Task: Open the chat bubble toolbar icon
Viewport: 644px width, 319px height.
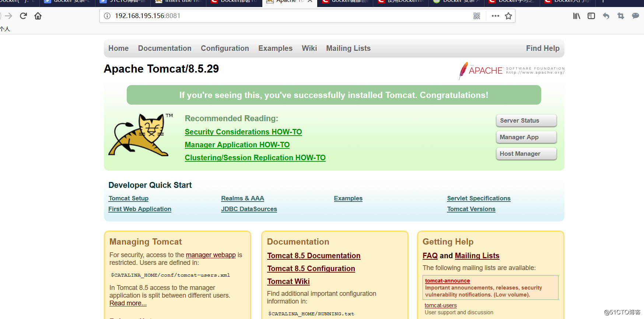Action: tap(636, 16)
